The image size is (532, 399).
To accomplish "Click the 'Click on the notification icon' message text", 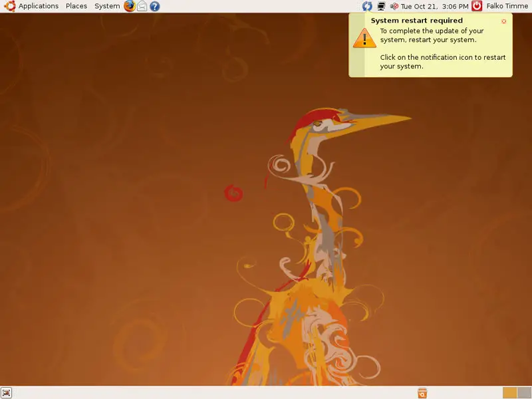I will 443,61.
